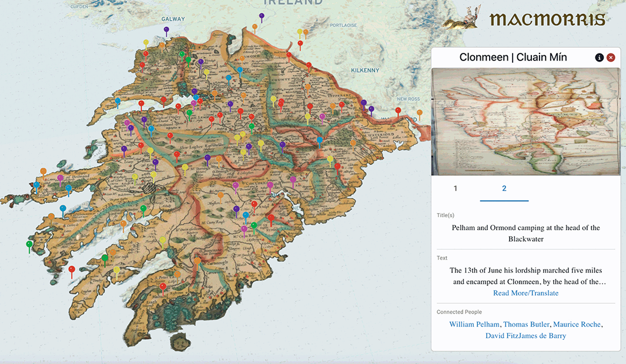Close the Clonmeen panel with red X
The height and width of the screenshot is (364, 626).
611,58
